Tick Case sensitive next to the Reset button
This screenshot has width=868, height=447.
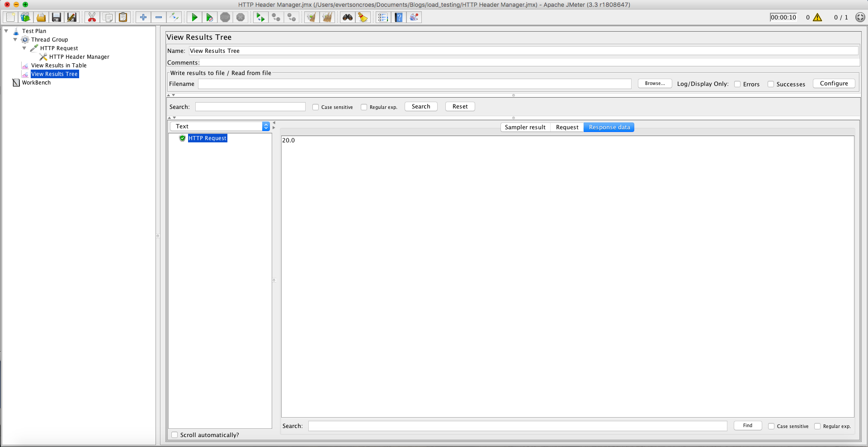tap(316, 107)
